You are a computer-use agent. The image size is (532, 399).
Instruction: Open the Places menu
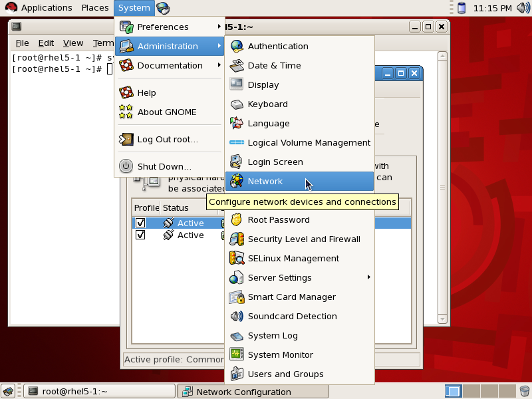click(x=94, y=7)
